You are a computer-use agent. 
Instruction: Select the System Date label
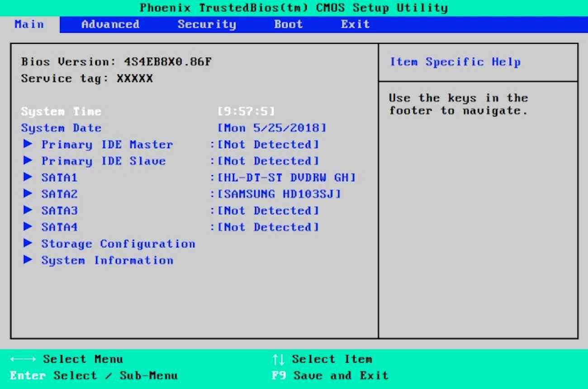coord(61,128)
